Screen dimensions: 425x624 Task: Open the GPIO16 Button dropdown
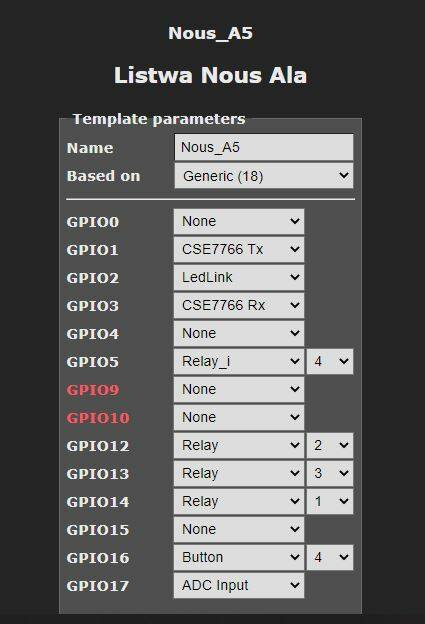tap(239, 557)
